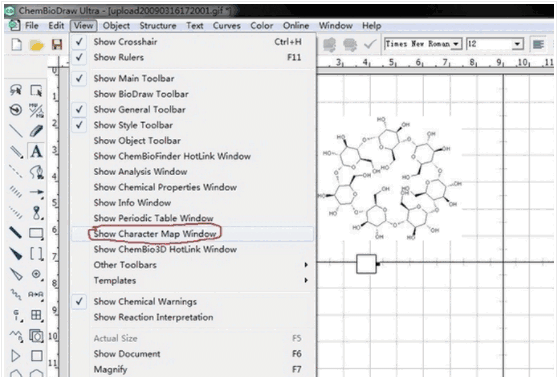Image resolution: width=557 pixels, height=377 pixels.
Task: Select the cyclodextrin structure image
Action: point(390,178)
